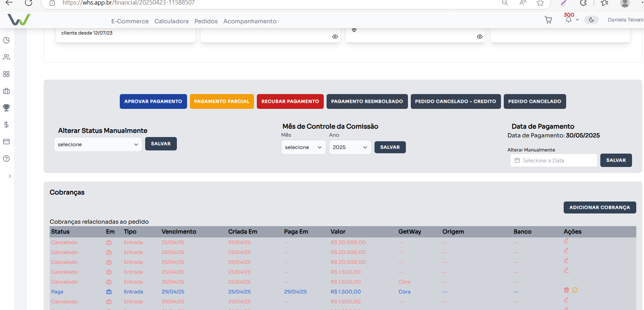This screenshot has height=310, width=644.
Task: Open the trophy icon in sidebar
Action: [x=6, y=108]
